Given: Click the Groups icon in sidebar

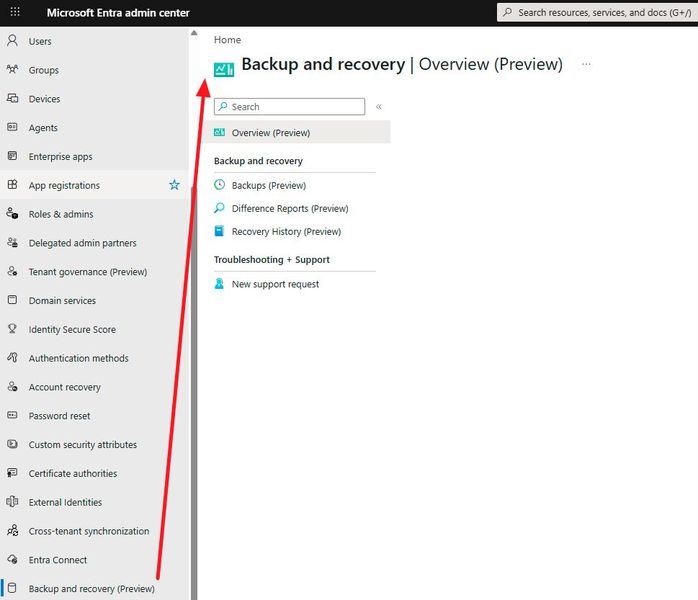Looking at the screenshot, I should pos(12,69).
